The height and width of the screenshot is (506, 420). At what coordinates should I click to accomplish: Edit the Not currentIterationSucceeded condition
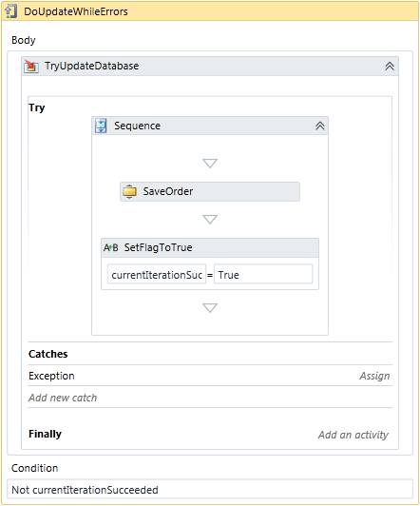[x=210, y=490]
